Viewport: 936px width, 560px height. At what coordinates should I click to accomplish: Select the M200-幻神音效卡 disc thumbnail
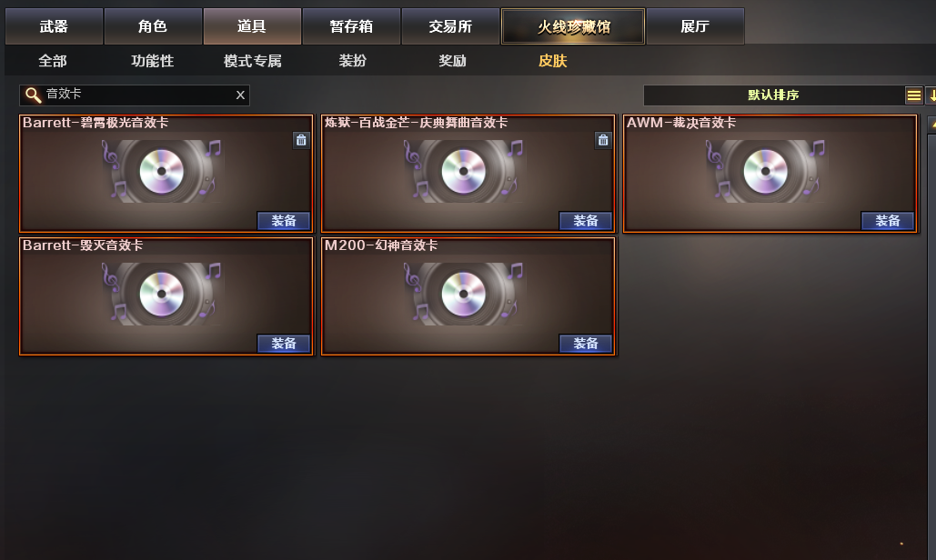click(x=463, y=294)
